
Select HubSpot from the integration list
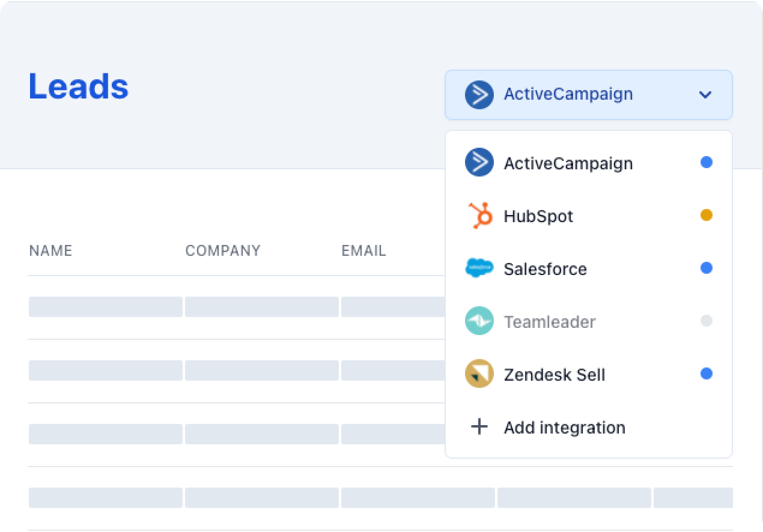click(x=538, y=216)
